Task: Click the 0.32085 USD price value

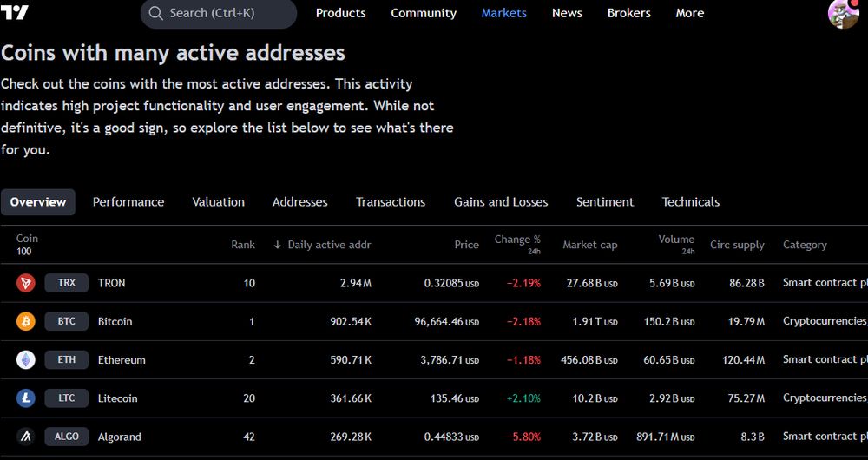Action: [451, 283]
